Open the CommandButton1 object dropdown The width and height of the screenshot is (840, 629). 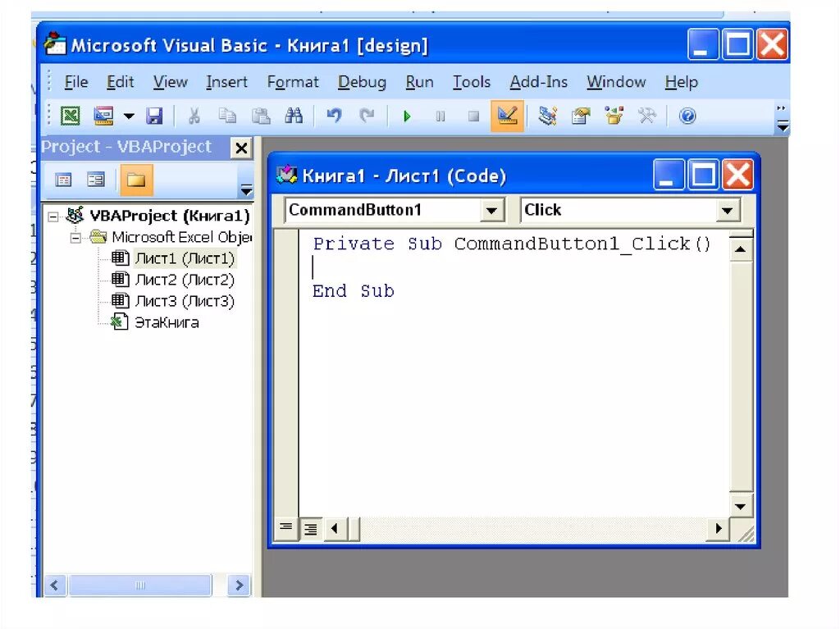[491, 210]
